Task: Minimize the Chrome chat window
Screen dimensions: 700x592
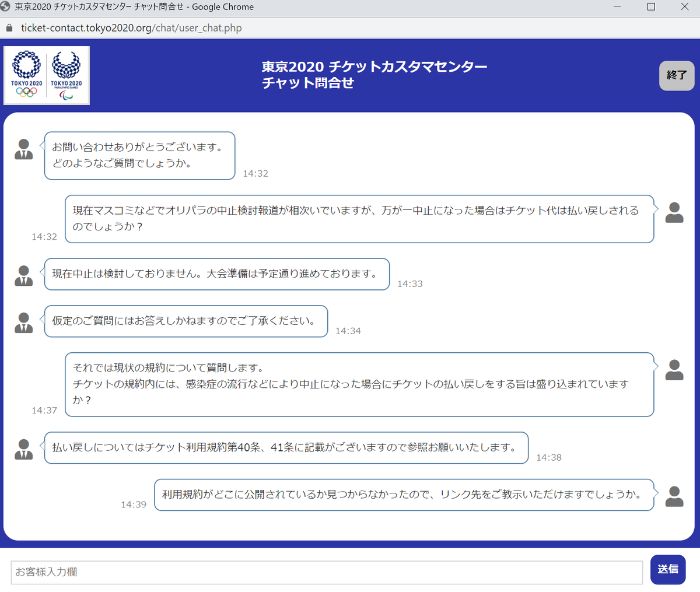Action: pyautogui.click(x=617, y=7)
